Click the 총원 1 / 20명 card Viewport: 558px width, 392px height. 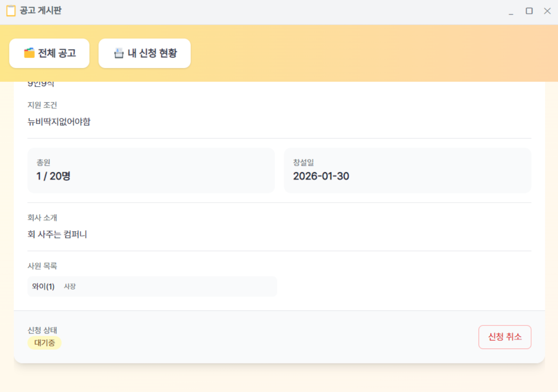point(151,171)
